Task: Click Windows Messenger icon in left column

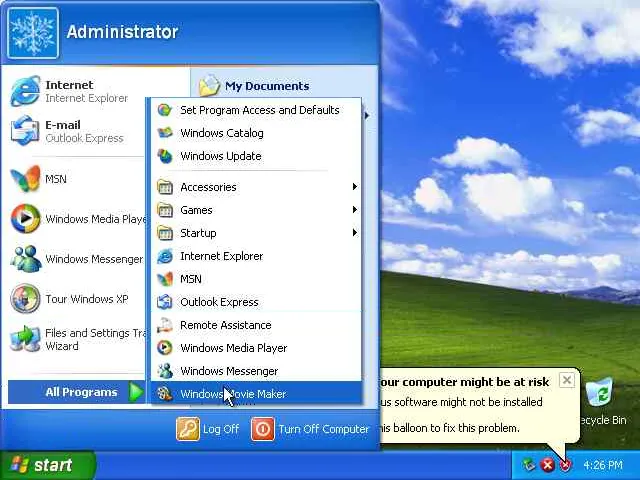Action: coord(25,259)
